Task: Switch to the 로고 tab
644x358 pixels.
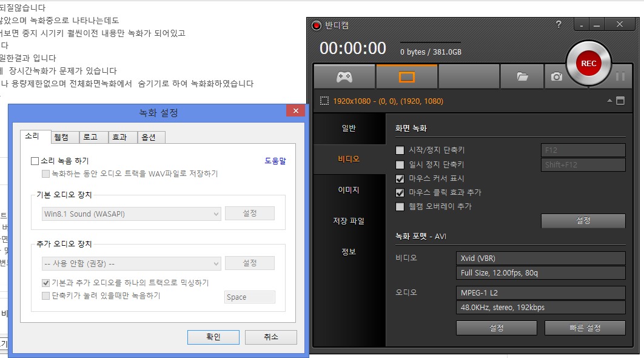Action: click(93, 137)
